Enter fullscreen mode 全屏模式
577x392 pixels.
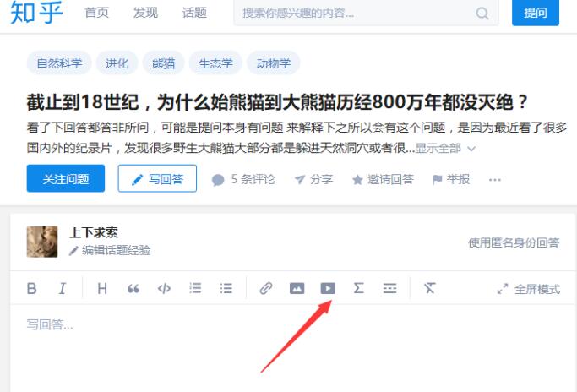pyautogui.click(x=529, y=289)
